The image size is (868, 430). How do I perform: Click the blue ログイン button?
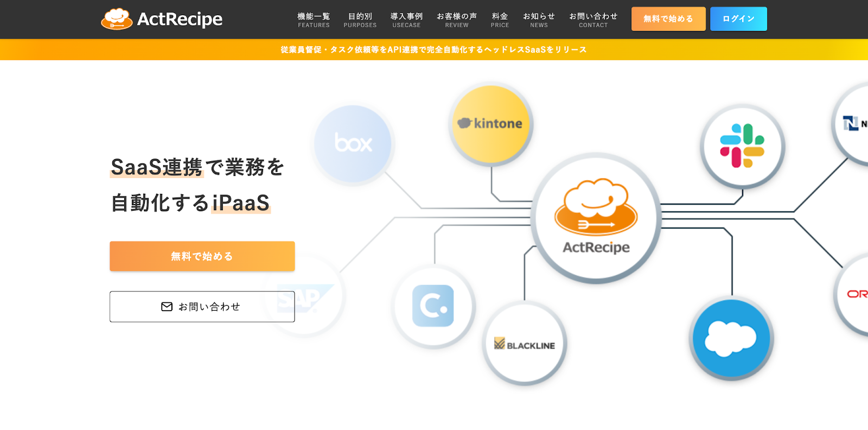click(x=738, y=19)
